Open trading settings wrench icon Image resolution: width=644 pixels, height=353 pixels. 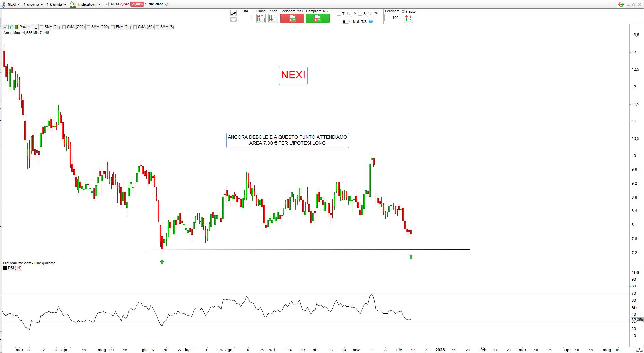(x=233, y=13)
